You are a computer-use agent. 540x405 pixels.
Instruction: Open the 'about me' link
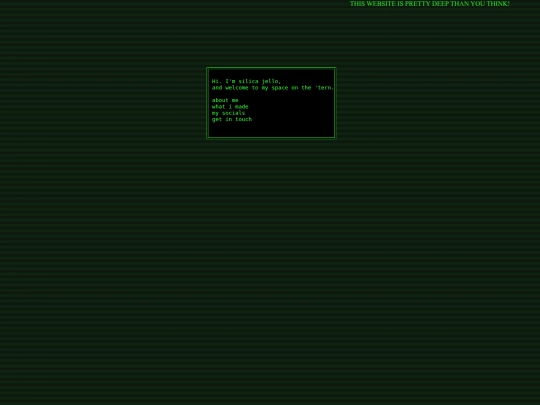tap(225, 100)
